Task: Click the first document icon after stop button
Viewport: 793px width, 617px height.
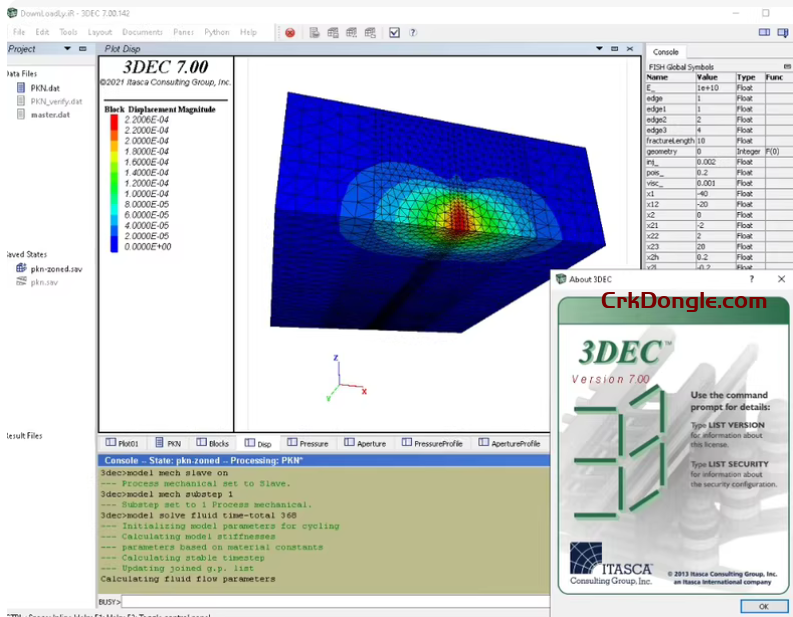Action: pos(314,32)
